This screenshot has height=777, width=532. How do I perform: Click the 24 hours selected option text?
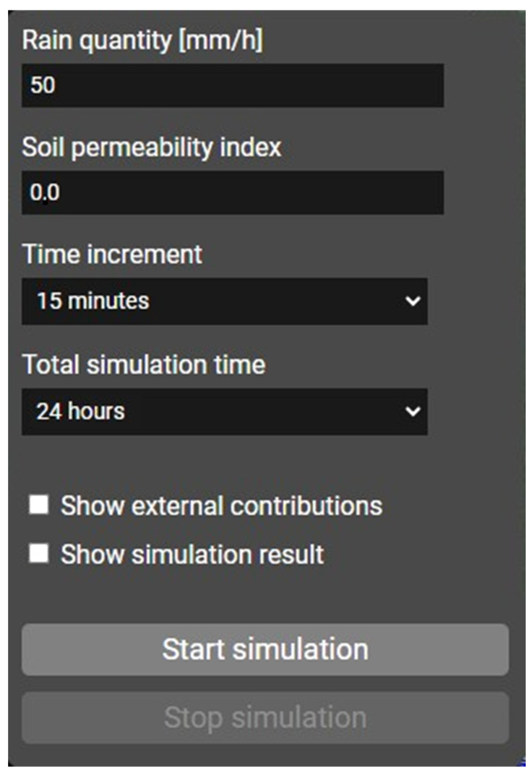tap(81, 411)
